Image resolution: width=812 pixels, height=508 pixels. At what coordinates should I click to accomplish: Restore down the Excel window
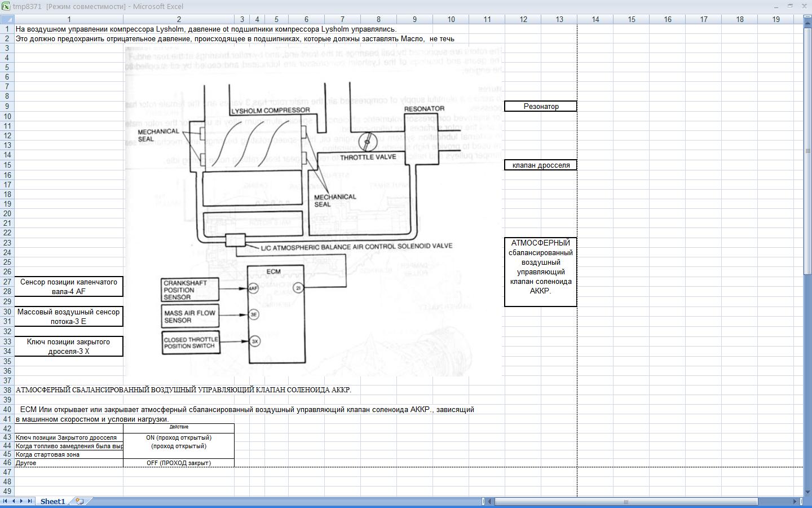point(790,6)
